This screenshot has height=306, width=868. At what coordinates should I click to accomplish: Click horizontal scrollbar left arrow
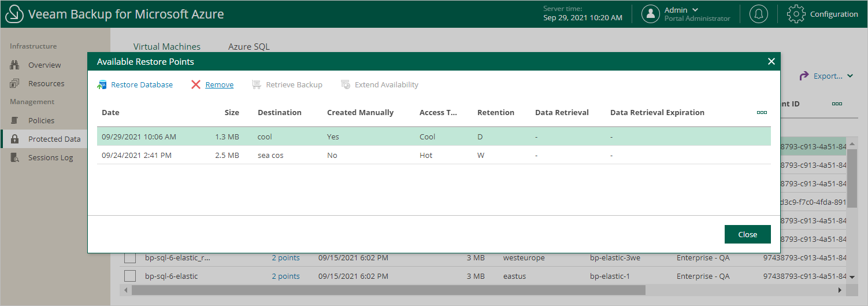pos(125,290)
